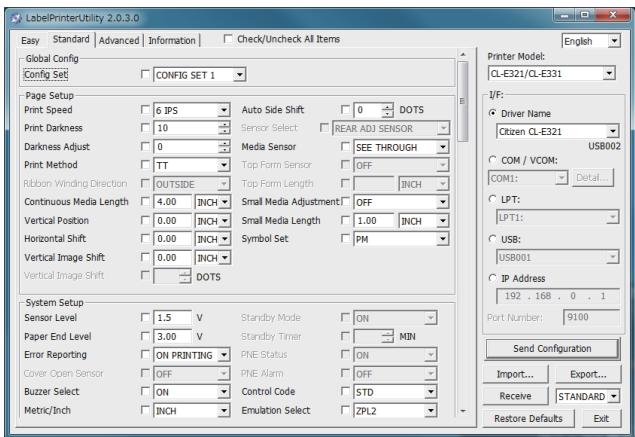Click the Config Set label
This screenshot has width=635, height=437.
click(46, 75)
